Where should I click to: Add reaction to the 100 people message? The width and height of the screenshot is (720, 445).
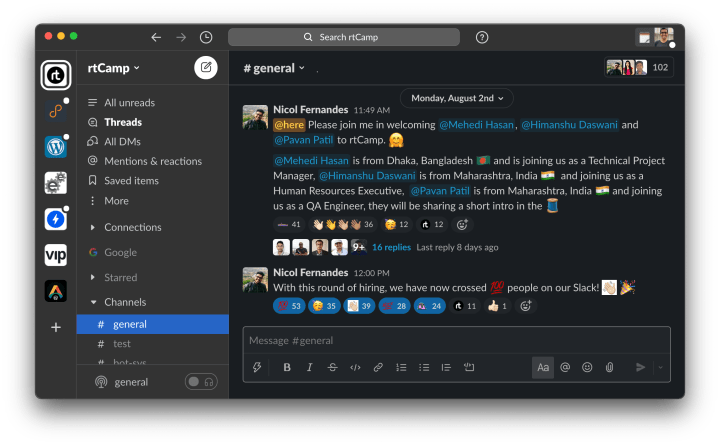tap(526, 306)
